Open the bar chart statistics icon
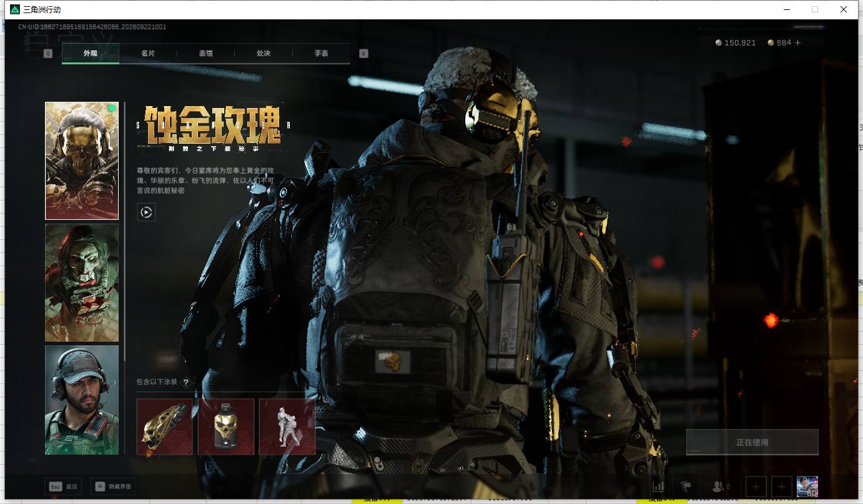 point(658,487)
